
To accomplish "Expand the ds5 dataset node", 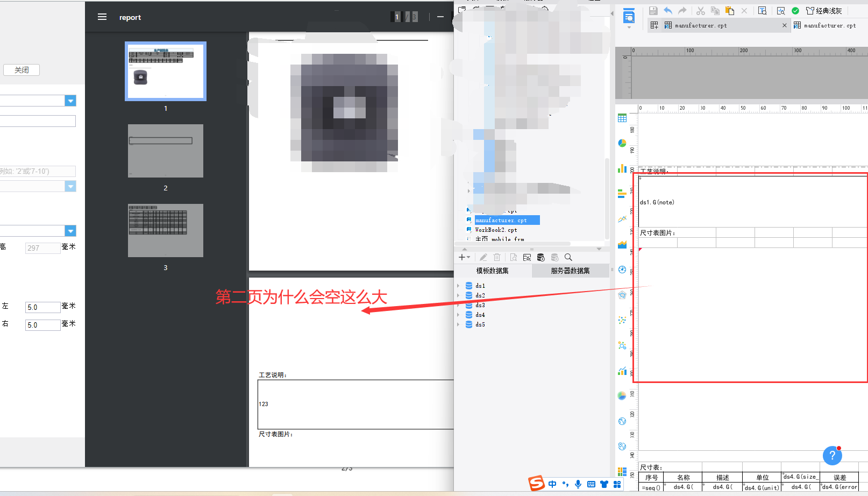I will click(458, 325).
